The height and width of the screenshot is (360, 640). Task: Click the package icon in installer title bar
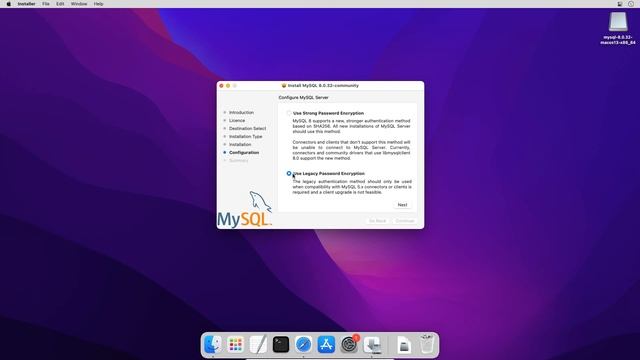coord(284,86)
